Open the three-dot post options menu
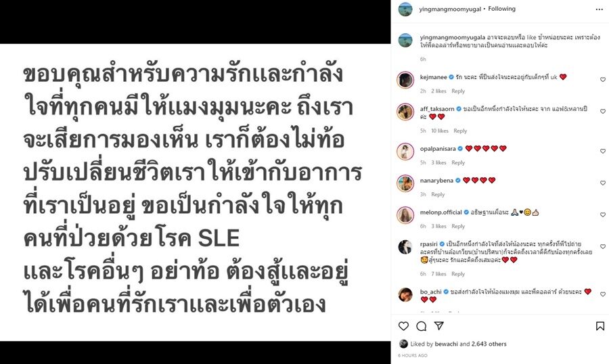609x364 pixels. point(600,9)
